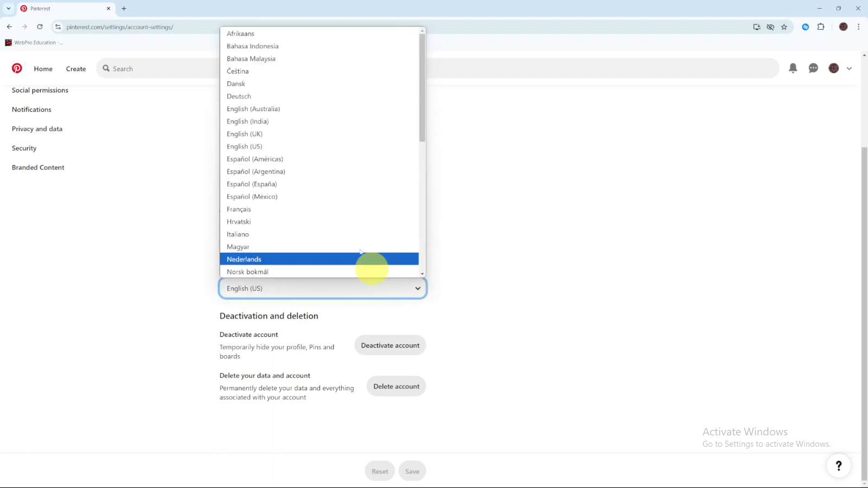Open Security settings section
This screenshot has width=868, height=488.
(24, 148)
